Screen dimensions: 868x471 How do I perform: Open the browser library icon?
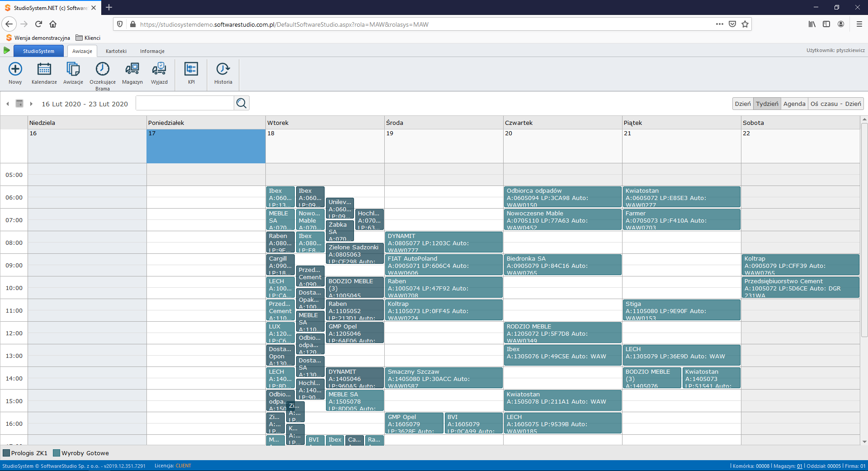pyautogui.click(x=812, y=24)
